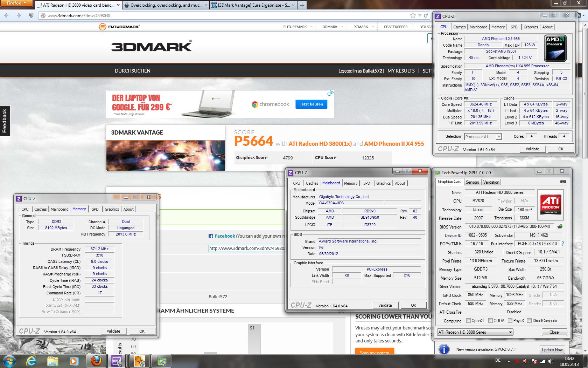This screenshot has height=368, width=588.
Task: Click the DE language indicator in system tray
Action: pos(498,361)
